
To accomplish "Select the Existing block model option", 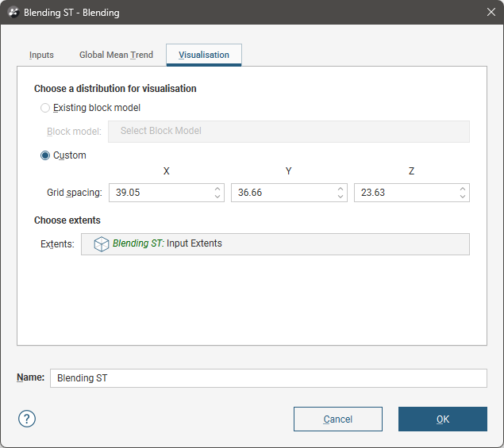I will point(45,108).
